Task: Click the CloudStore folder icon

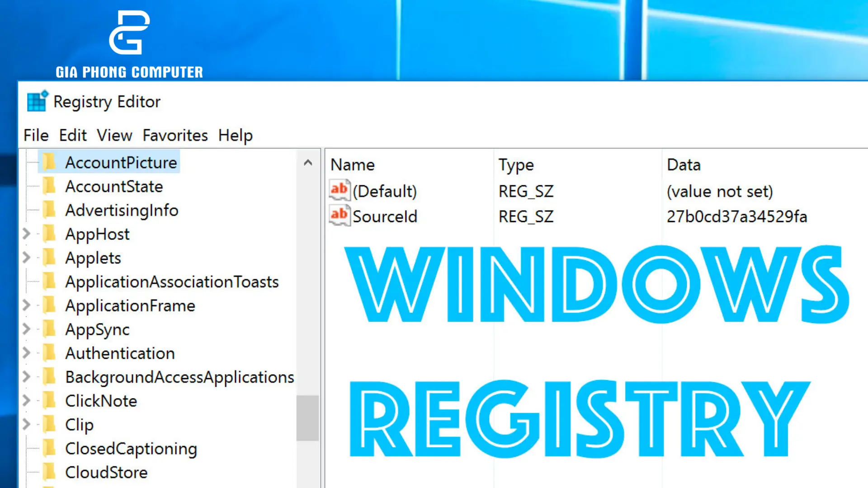Action: pos(50,472)
